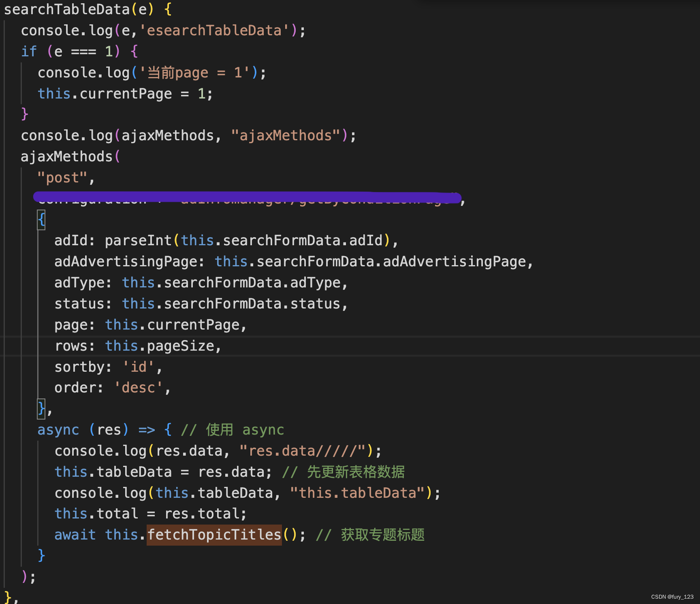
Task: Click pageSize in the rows line
Action: [x=181, y=346]
